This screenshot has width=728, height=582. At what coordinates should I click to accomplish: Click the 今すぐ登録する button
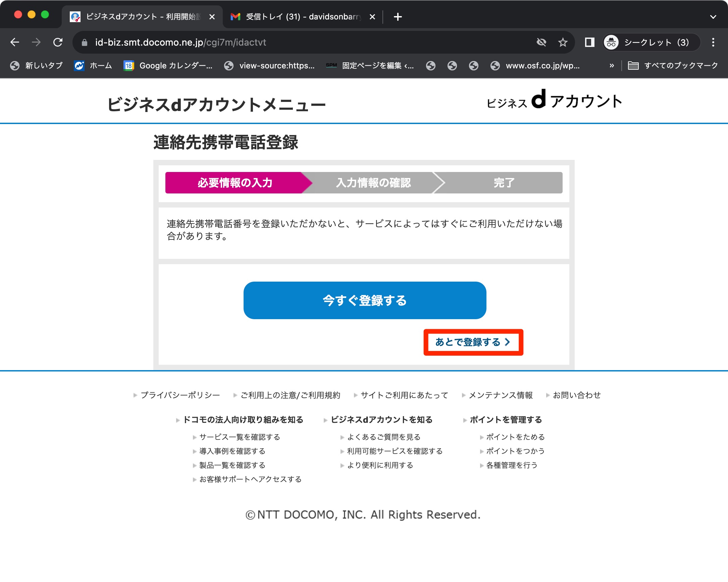pyautogui.click(x=365, y=300)
